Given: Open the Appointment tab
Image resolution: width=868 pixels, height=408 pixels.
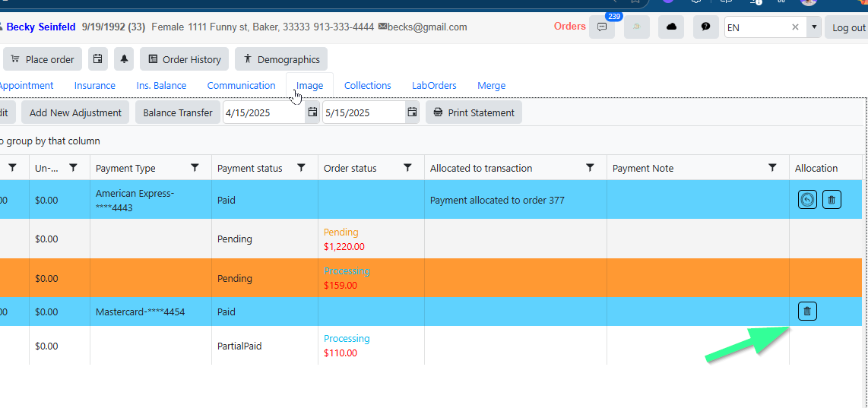Looking at the screenshot, I should [26, 85].
